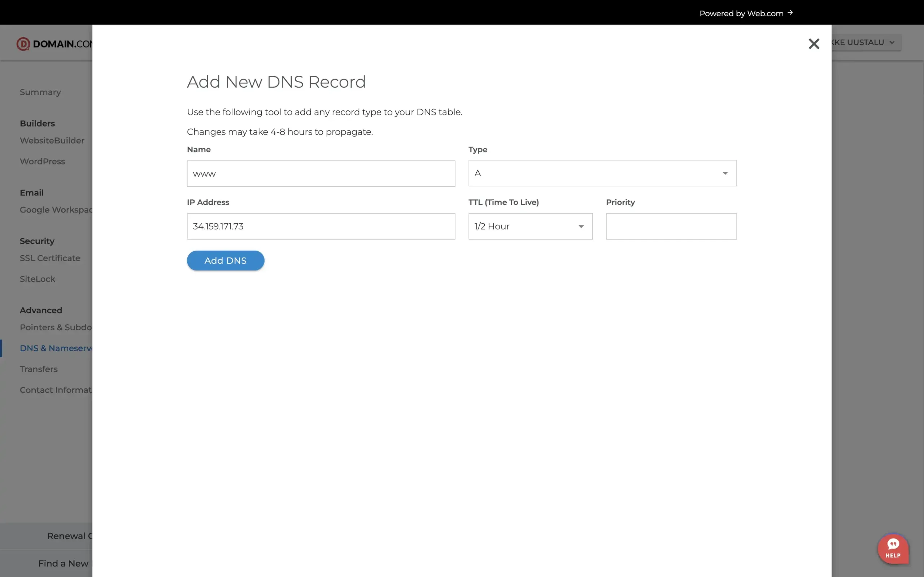Follow the Powered by Web.com link
The width and height of the screenshot is (924, 577).
741,13
